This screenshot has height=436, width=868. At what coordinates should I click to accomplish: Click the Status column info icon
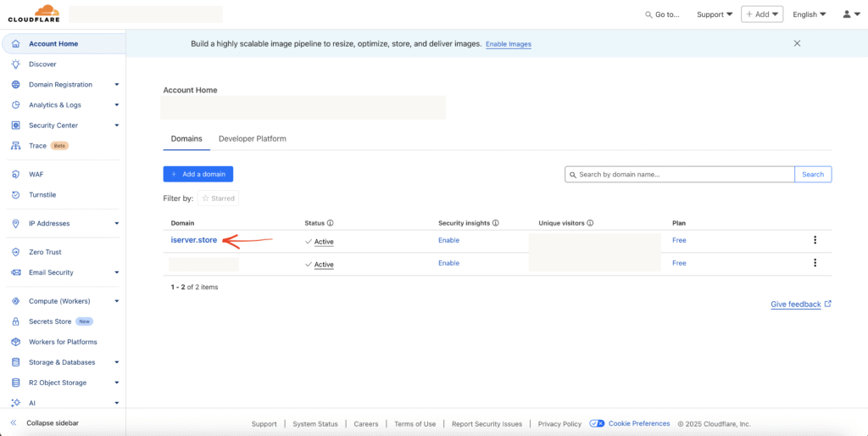[330, 223]
